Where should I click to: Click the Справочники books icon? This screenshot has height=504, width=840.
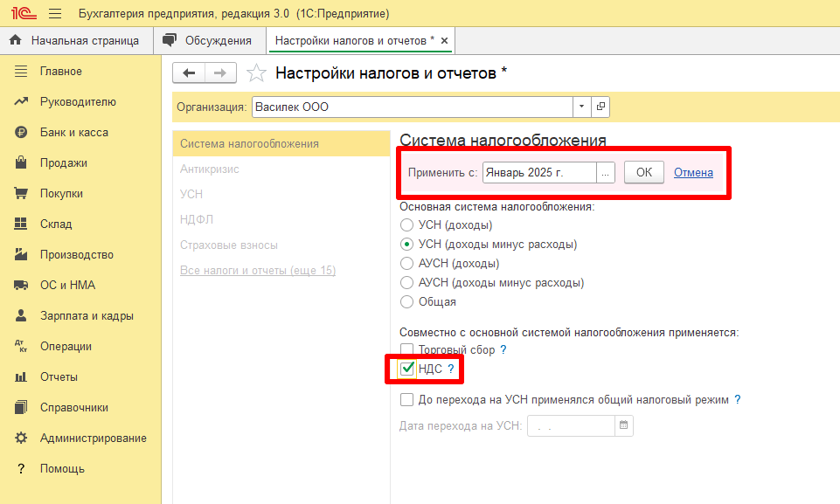(x=21, y=407)
